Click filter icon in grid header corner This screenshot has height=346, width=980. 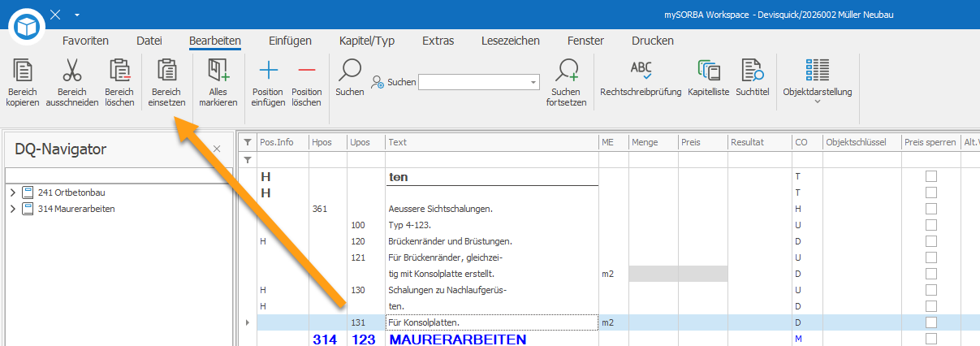[x=248, y=142]
